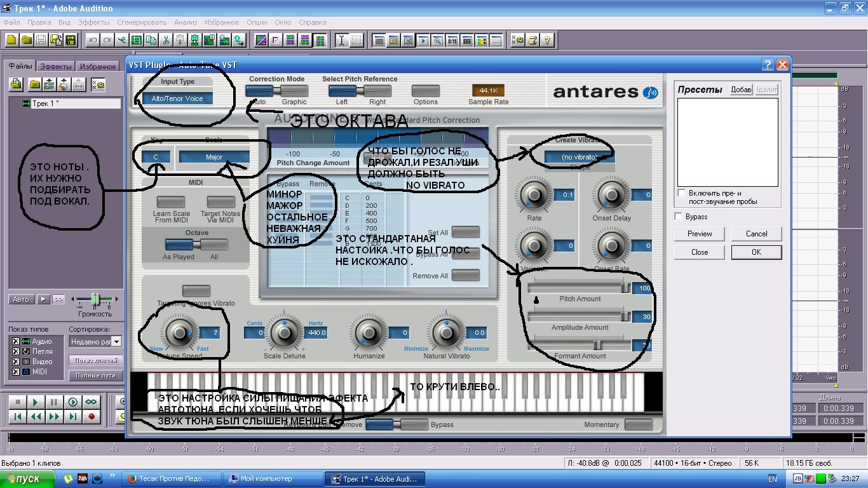Enable the Bypass checkbox under presets
The height and width of the screenshot is (488, 868).
tap(678, 217)
